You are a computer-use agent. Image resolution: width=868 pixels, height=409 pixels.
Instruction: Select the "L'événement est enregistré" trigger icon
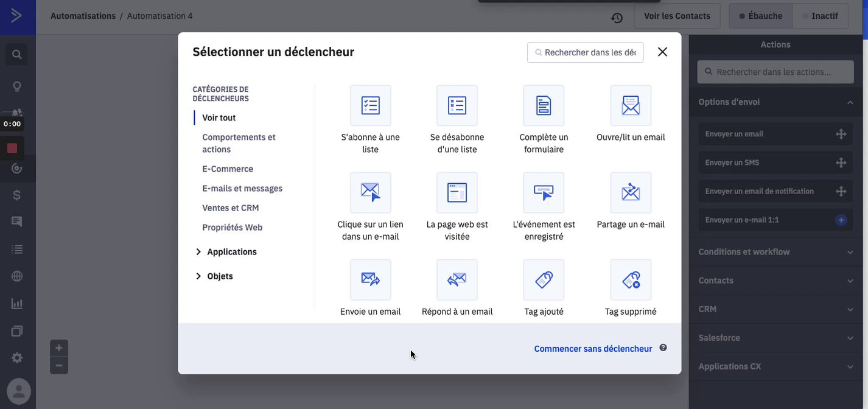[x=544, y=192]
